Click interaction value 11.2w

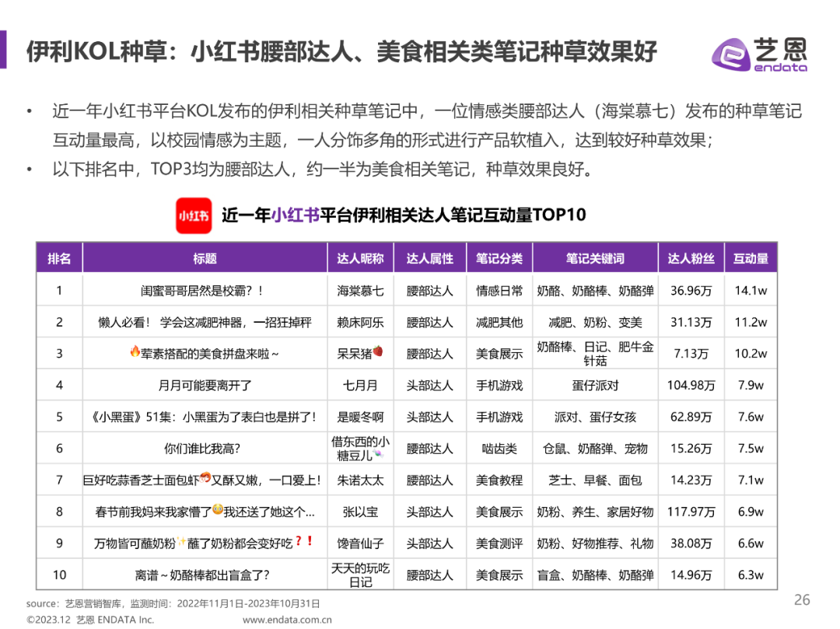[x=751, y=322]
